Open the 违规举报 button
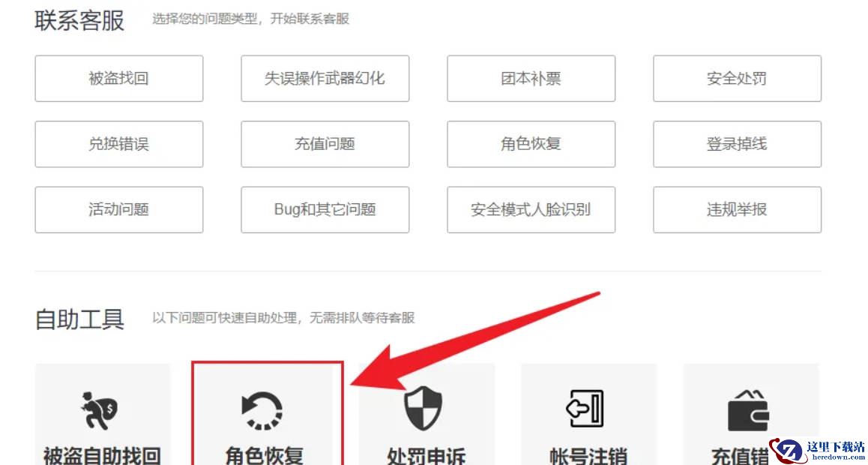This screenshot has width=868, height=465. (737, 210)
